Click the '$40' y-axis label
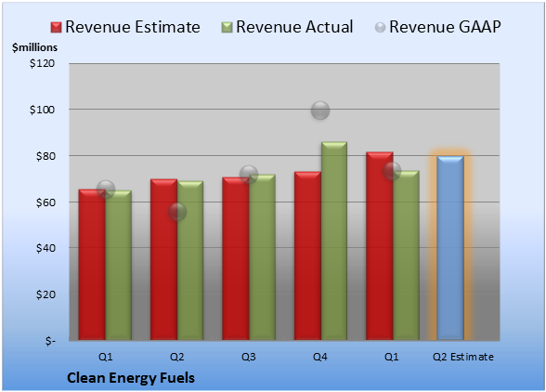 tap(45, 248)
